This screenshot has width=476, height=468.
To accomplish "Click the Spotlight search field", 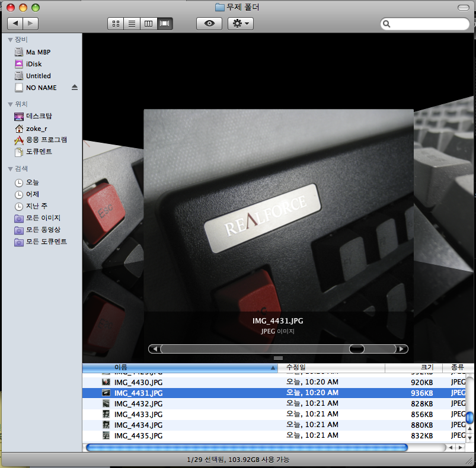I will (x=424, y=24).
